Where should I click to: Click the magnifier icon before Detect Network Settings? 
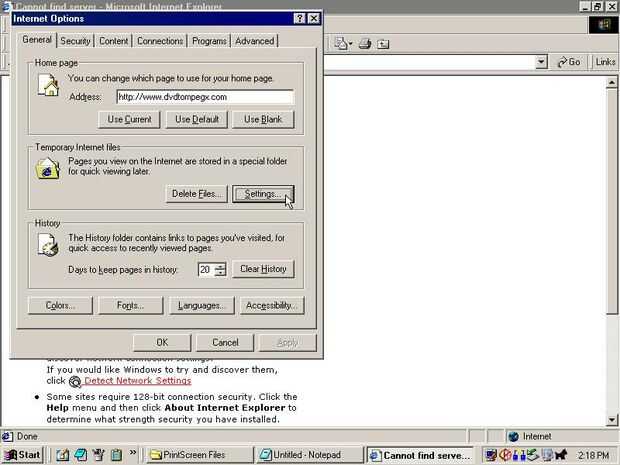click(x=75, y=382)
